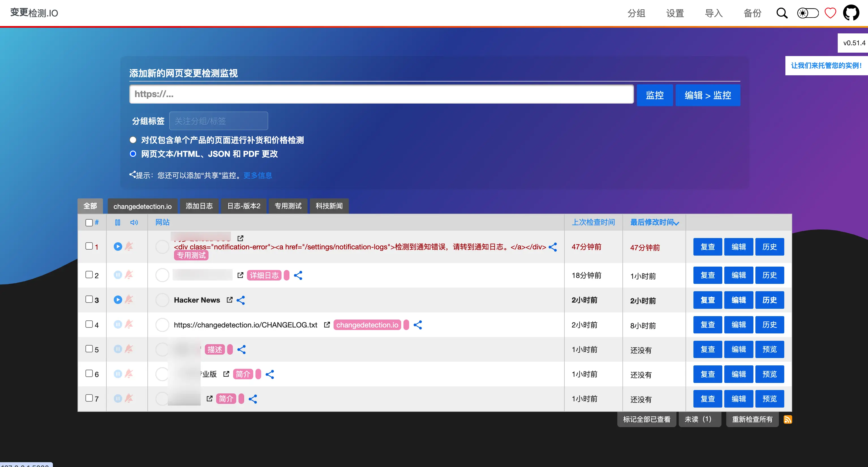Select webpage text/HTML, JSON, PDF radio

pyautogui.click(x=133, y=154)
